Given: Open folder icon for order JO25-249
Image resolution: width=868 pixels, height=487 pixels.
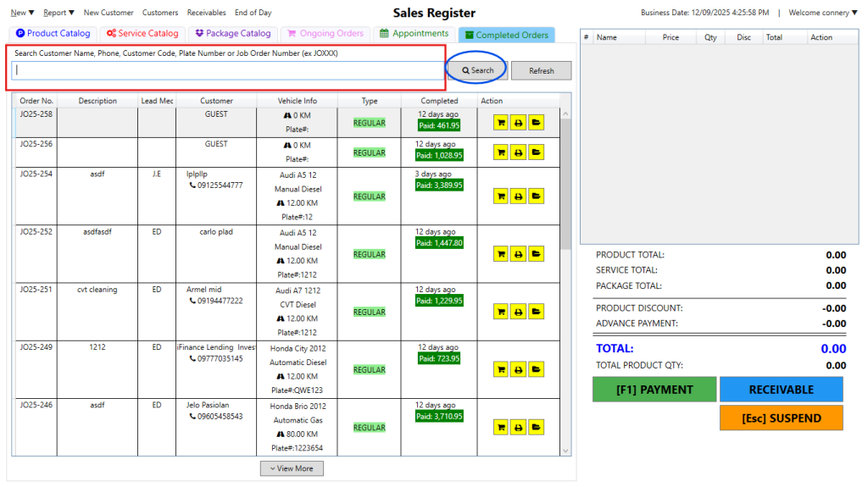Looking at the screenshot, I should point(536,369).
